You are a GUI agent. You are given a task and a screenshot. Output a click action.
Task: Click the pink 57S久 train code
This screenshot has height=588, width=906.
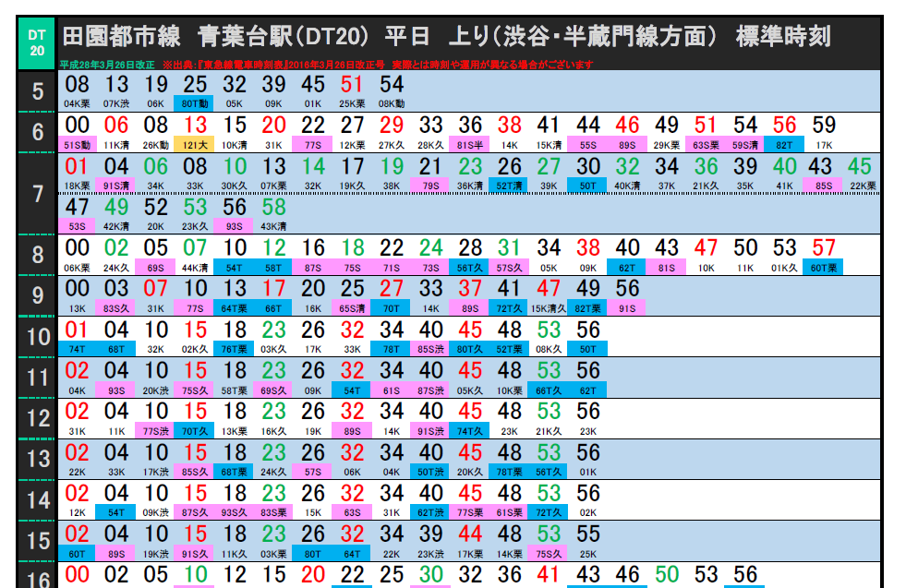coord(509,268)
